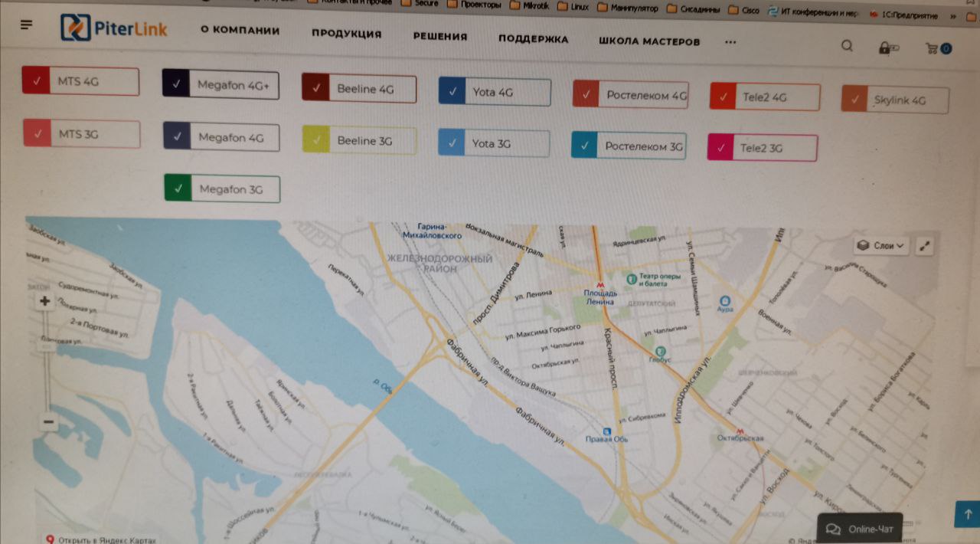This screenshot has width=980, height=544.
Task: Open ИТ конференции bookmark
Action: 813,12
